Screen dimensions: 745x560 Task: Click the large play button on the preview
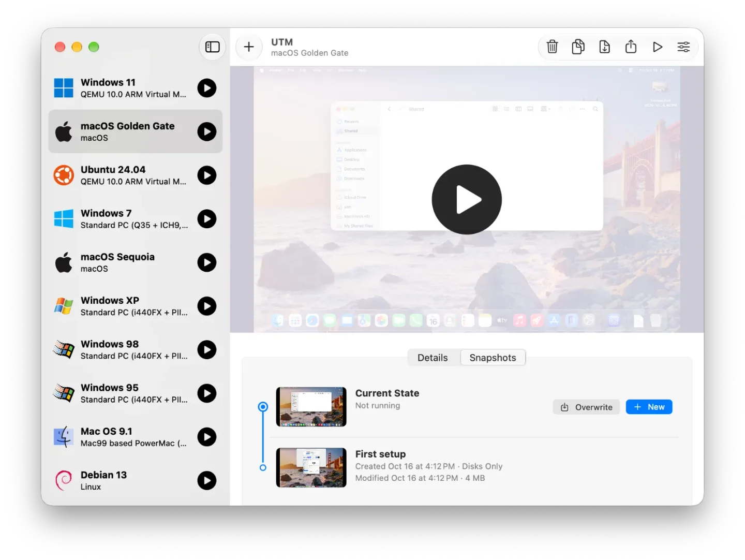467,200
